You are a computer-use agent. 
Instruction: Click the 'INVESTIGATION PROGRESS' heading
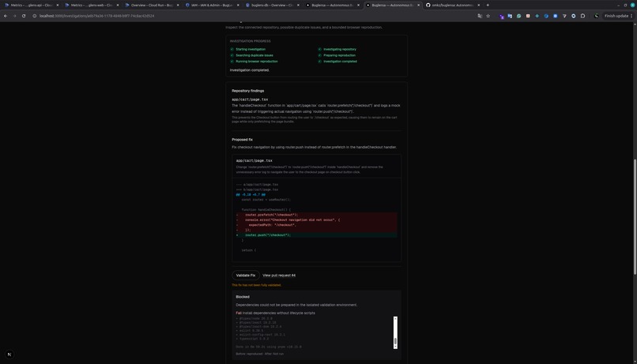[x=250, y=41]
